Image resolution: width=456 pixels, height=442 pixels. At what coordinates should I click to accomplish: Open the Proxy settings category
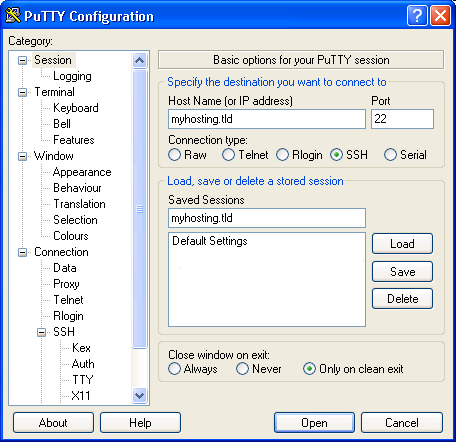click(x=66, y=284)
